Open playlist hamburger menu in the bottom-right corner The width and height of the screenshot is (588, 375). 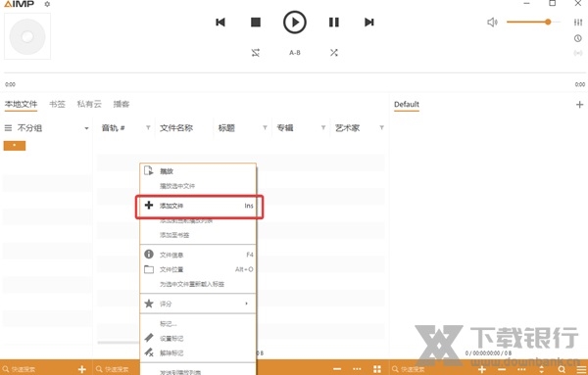[x=581, y=369]
